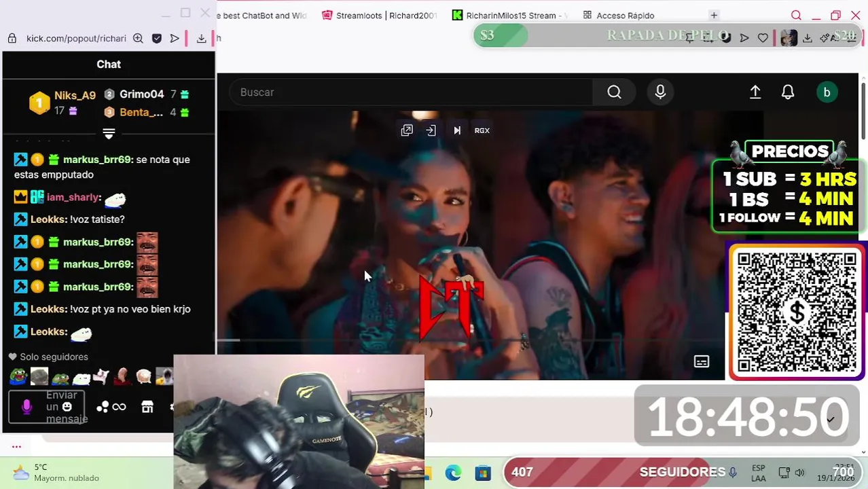Select Niks_A9 in the gifters leaderboard
Screen dimensions: 868x489
coord(75,95)
